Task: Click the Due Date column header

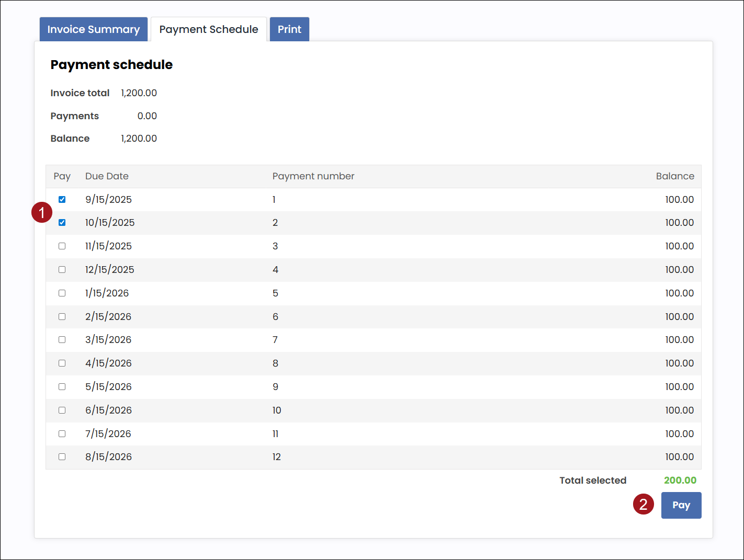Action: pos(107,176)
